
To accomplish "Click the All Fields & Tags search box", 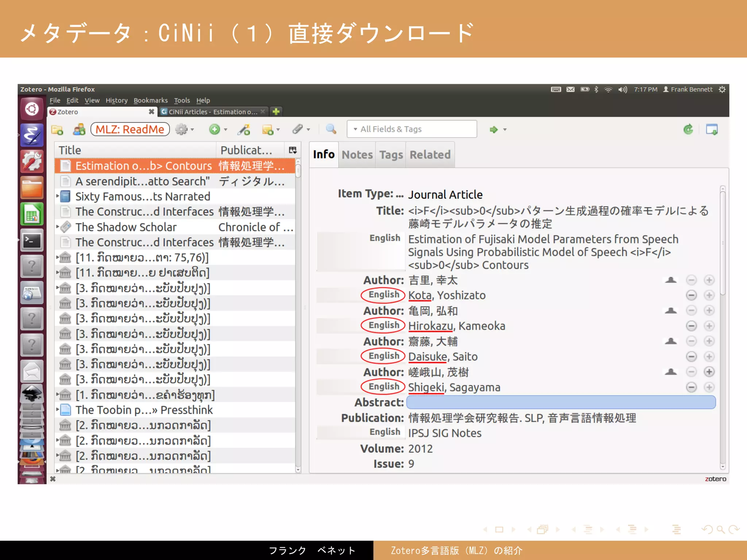I will [412, 129].
